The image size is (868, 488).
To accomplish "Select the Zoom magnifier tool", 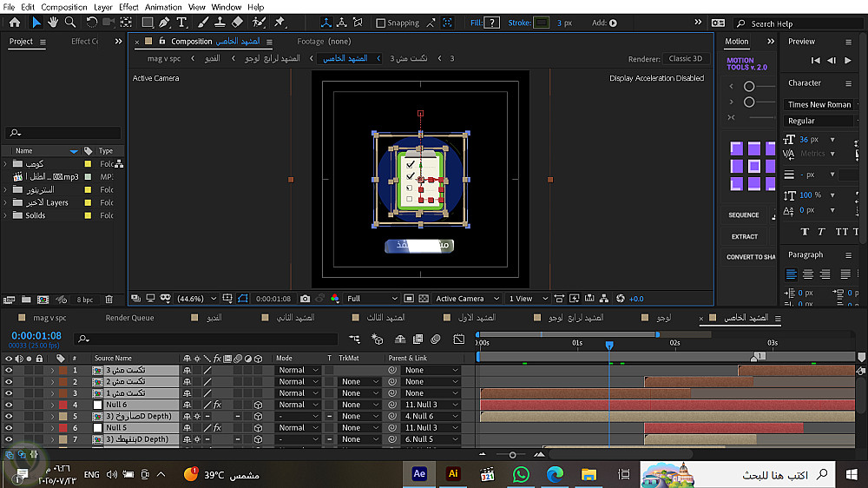I will [x=69, y=23].
